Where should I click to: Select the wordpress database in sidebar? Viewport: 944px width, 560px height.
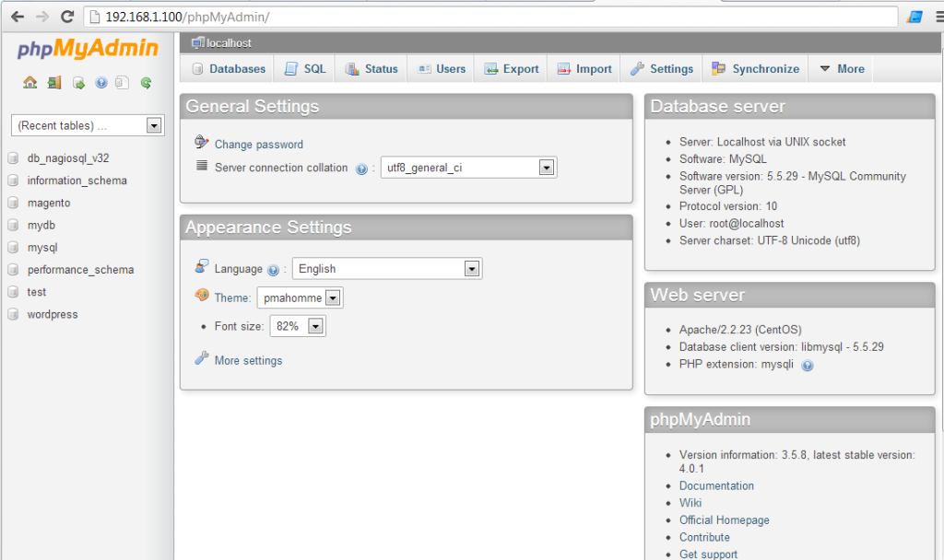click(x=53, y=314)
